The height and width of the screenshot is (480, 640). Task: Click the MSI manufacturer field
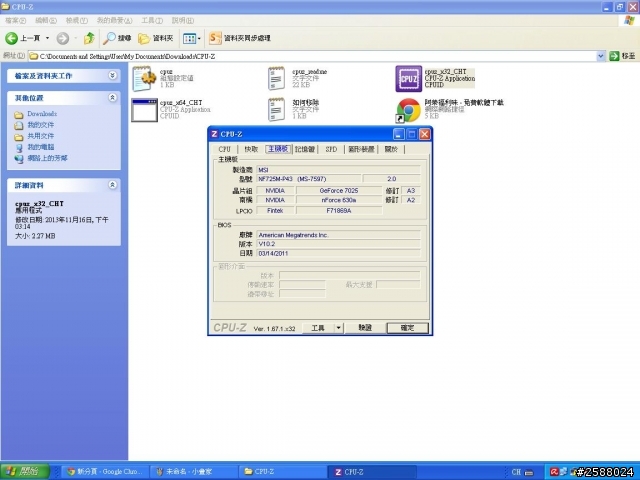[x=338, y=170]
